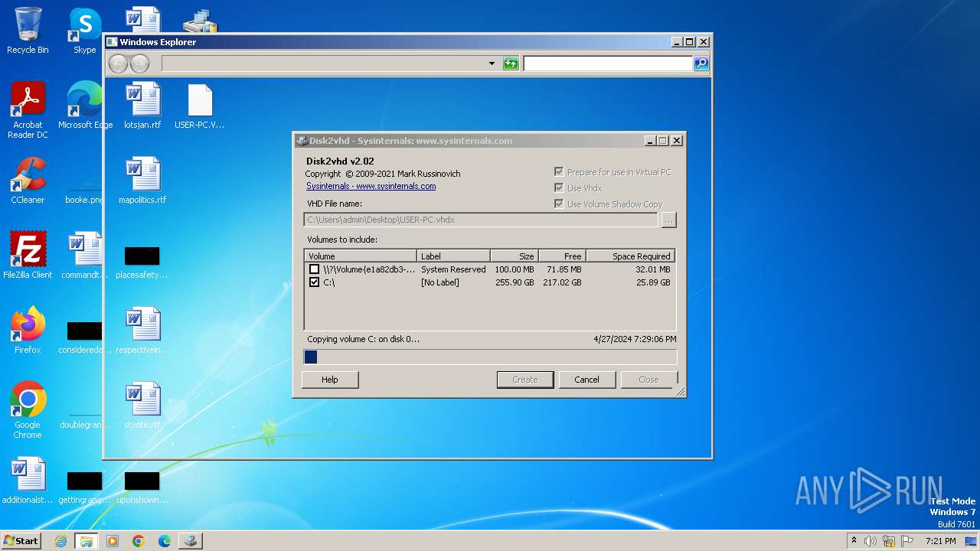Click the VHD File name field
980x551 pixels.
coord(481,220)
